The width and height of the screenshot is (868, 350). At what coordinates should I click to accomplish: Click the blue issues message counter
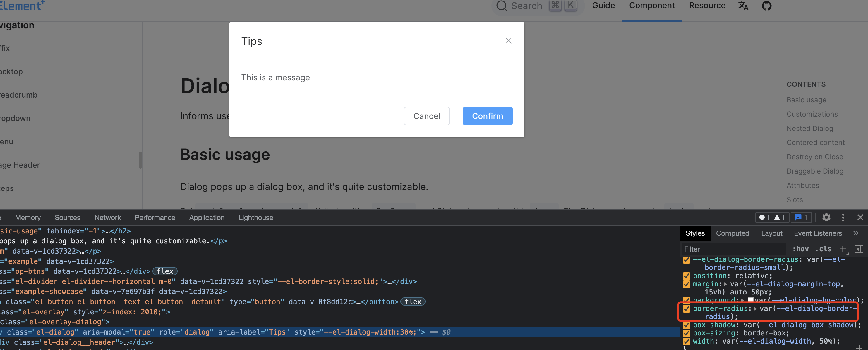click(801, 217)
